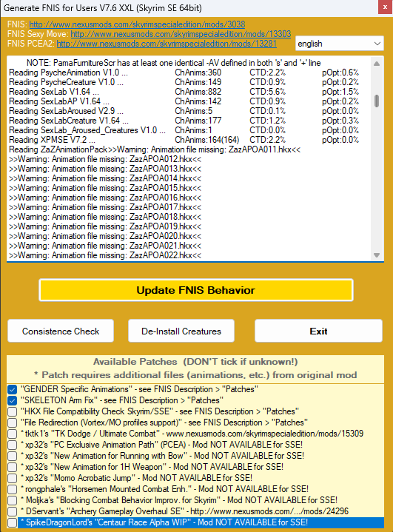
Task: Click the 'Reading SexLabCreature V1.64' line
Action: tap(184, 121)
